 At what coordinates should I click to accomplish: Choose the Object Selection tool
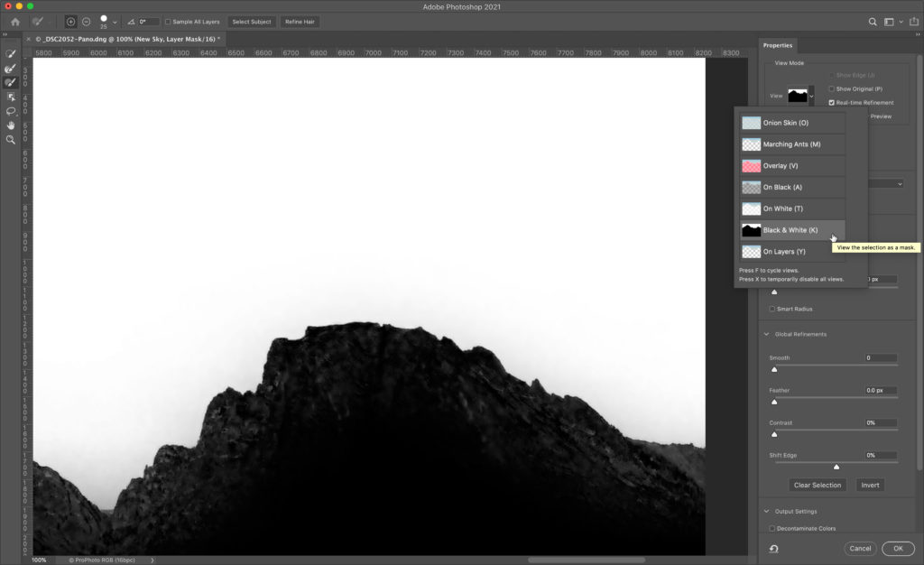tap(11, 97)
